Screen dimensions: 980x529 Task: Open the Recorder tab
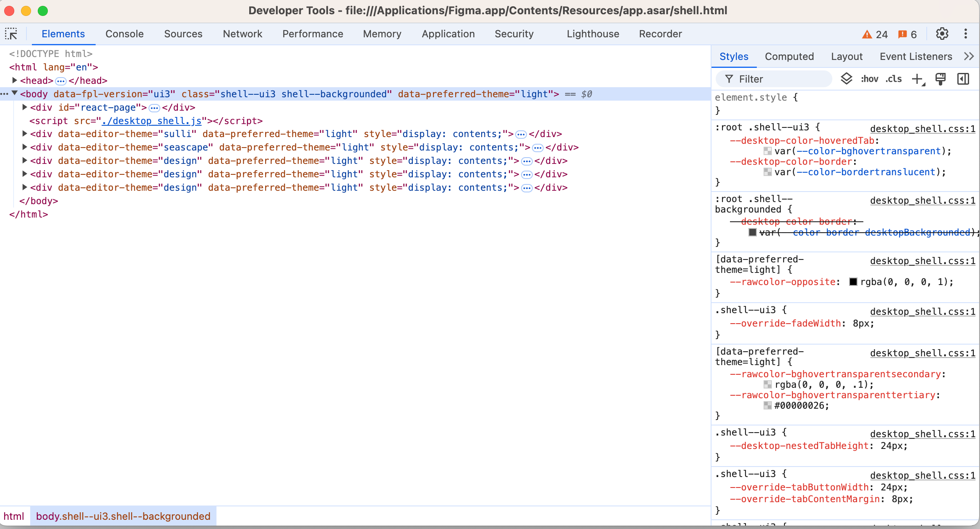(x=660, y=34)
